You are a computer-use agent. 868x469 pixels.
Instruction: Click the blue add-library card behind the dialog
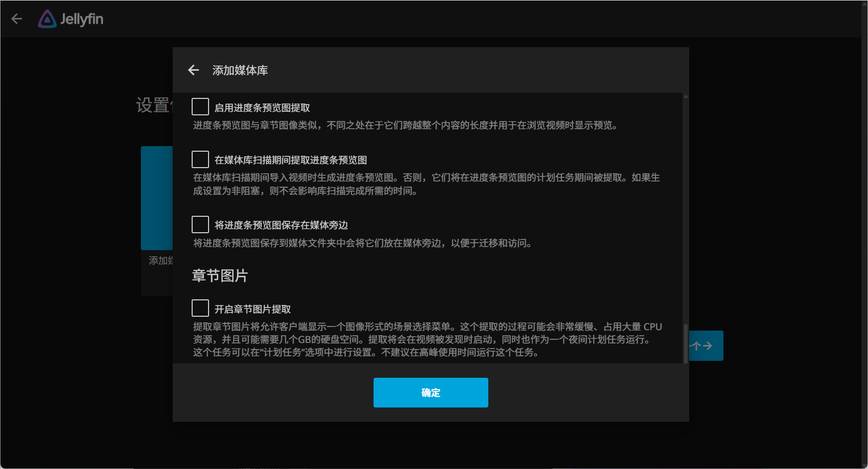pos(157,198)
